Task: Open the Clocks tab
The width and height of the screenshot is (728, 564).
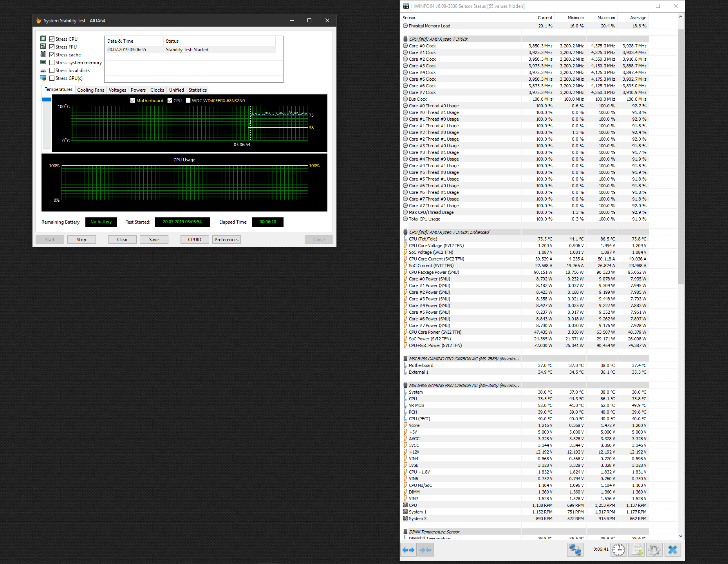Action: (157, 90)
